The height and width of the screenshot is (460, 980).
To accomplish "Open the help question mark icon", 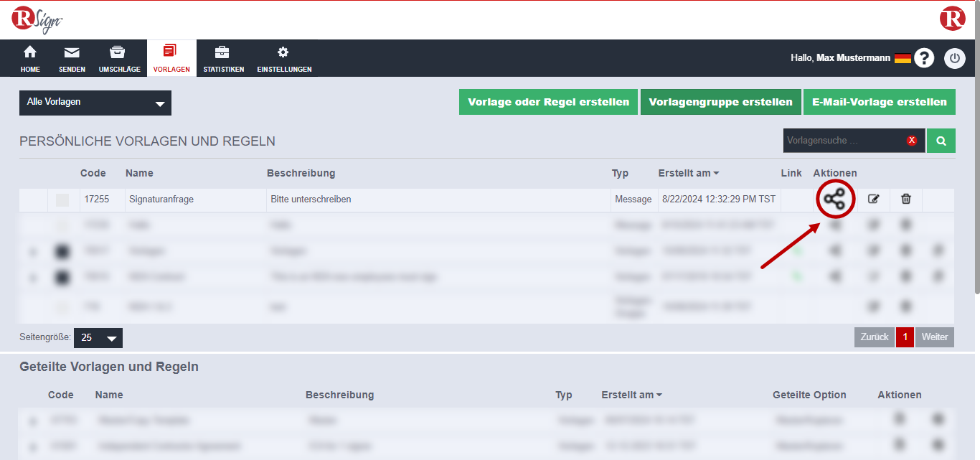I will click(x=924, y=58).
